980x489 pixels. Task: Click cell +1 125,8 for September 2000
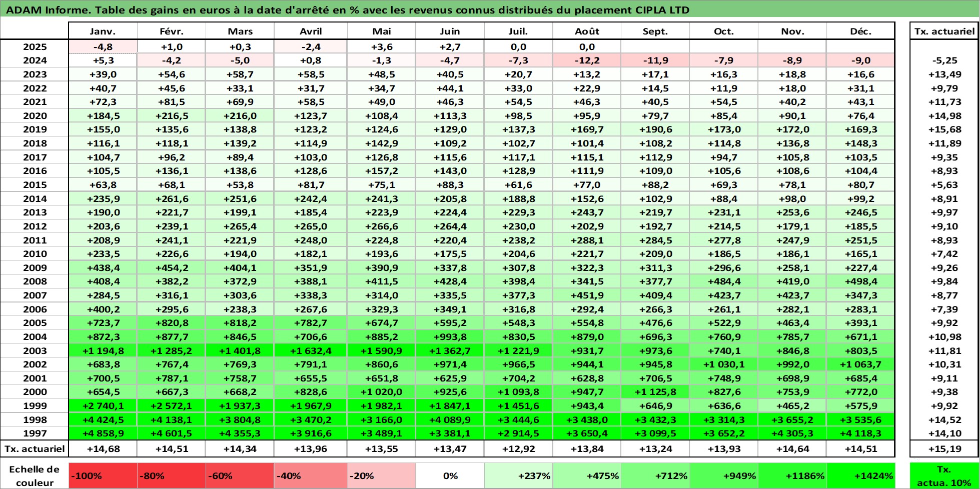[x=655, y=392]
